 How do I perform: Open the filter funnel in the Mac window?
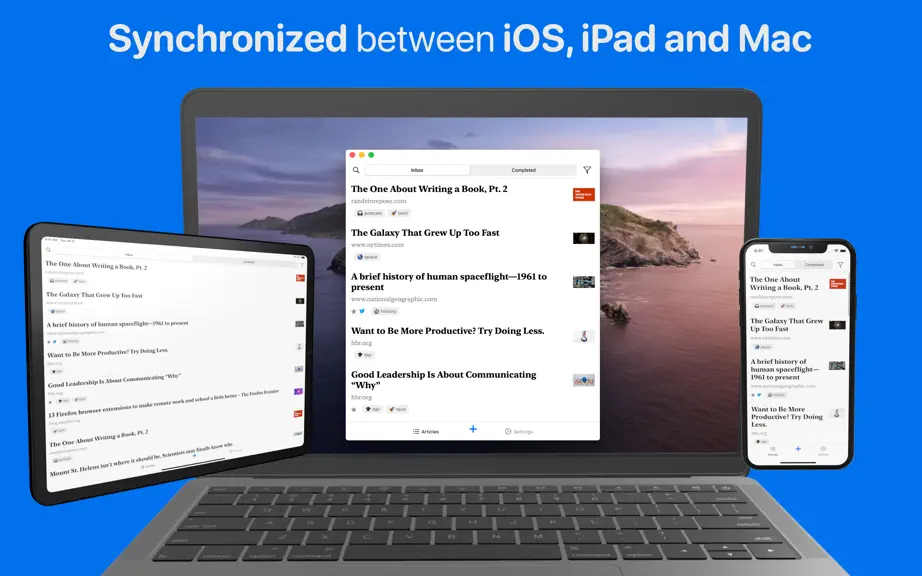coord(587,170)
